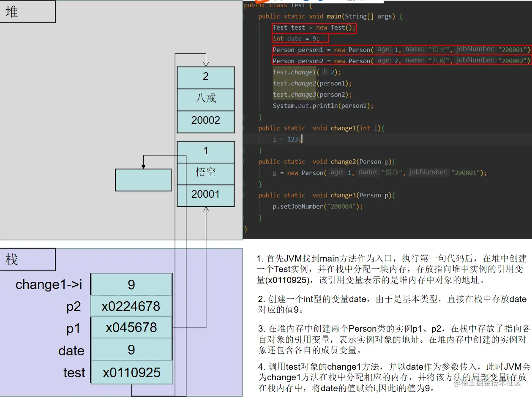Viewport: 532px width, 398px height.
Task: Select the heap cell showing 八戒
Action: click(x=205, y=99)
